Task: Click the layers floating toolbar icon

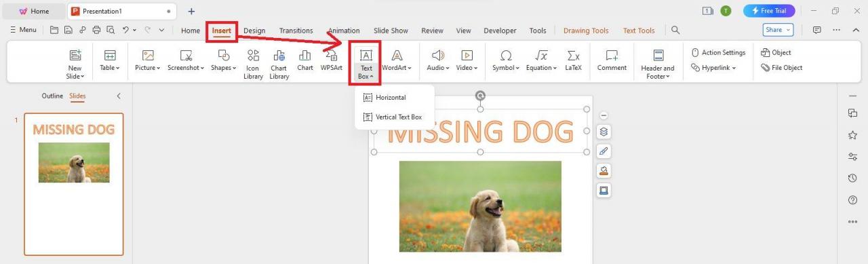Action: click(604, 132)
